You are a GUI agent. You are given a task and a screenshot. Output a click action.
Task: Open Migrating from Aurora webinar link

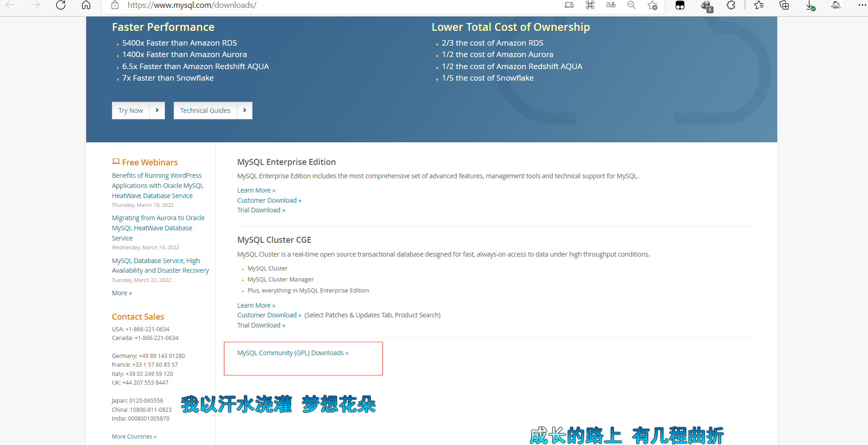[x=158, y=228]
